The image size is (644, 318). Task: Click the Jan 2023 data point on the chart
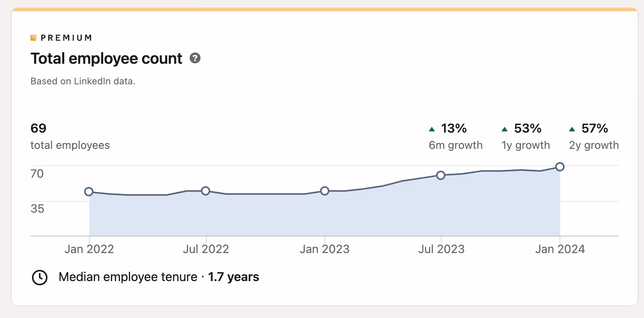click(325, 190)
